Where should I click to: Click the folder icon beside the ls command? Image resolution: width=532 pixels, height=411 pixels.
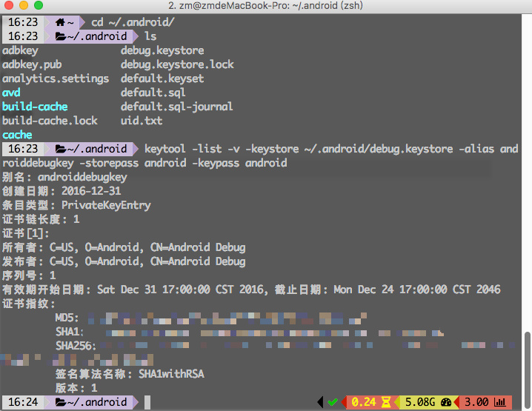tap(61, 36)
